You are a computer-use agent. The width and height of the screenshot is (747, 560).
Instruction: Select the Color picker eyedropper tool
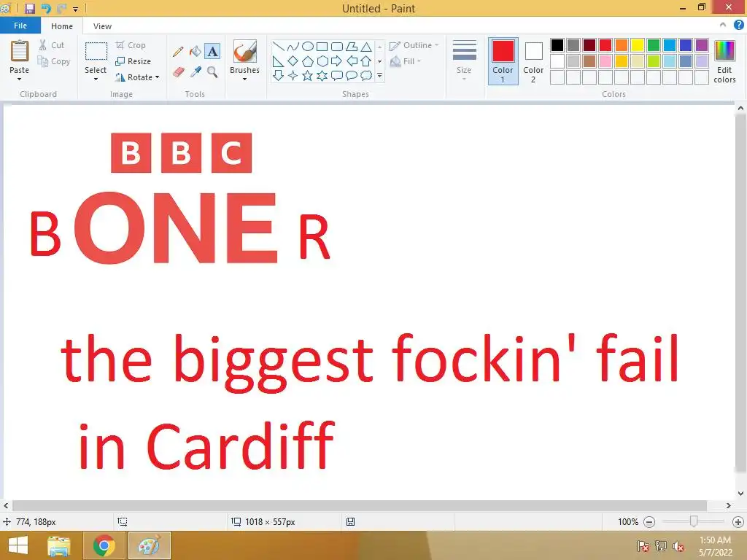point(196,72)
